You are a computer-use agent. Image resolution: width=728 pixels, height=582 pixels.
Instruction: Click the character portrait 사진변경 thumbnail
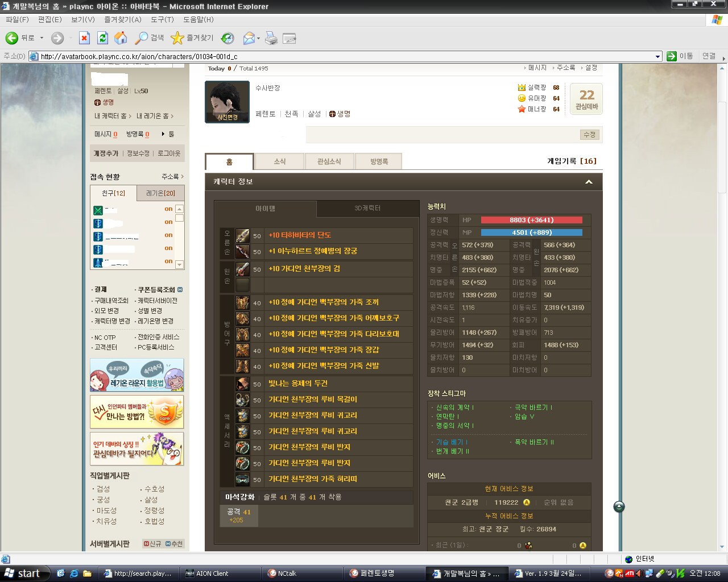pos(227,102)
